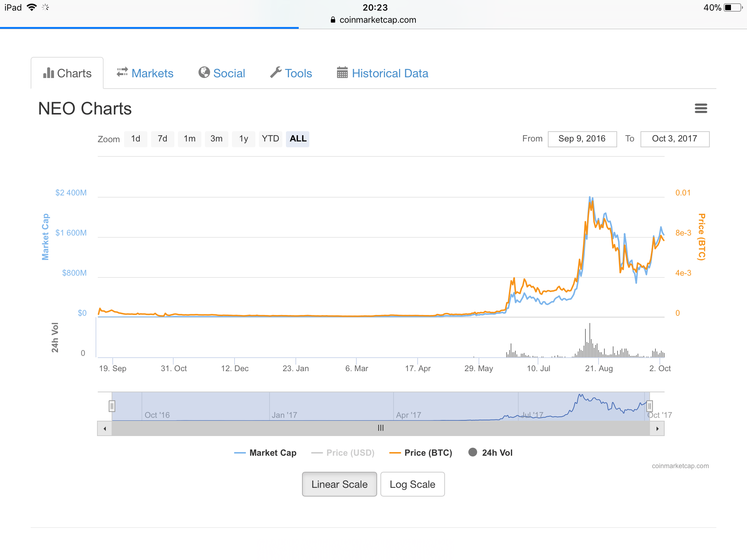Screen dimensions: 747x560
Task: Click the Jan '17 navigator label
Action: [285, 415]
